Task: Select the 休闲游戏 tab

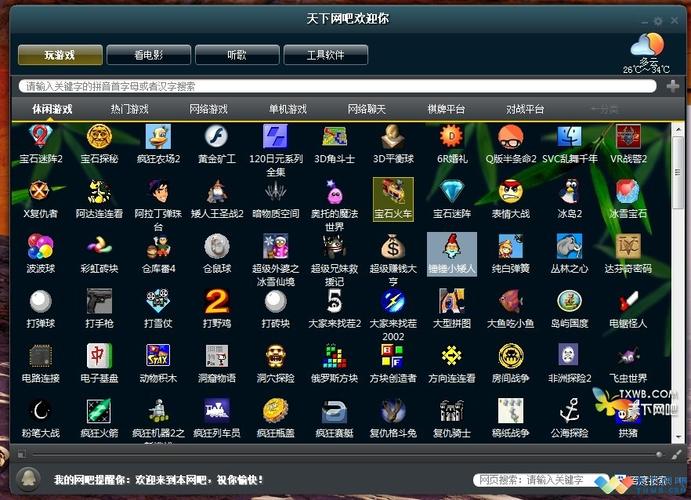Action: [x=52, y=109]
